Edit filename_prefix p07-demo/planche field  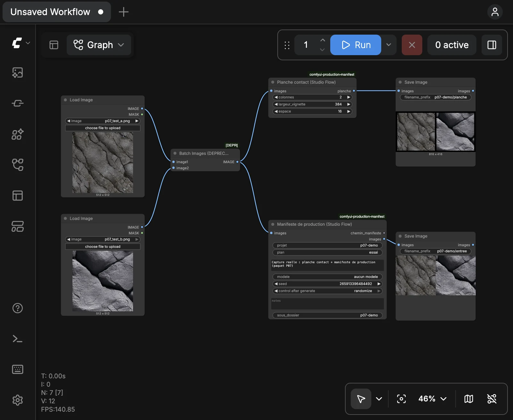coord(436,97)
